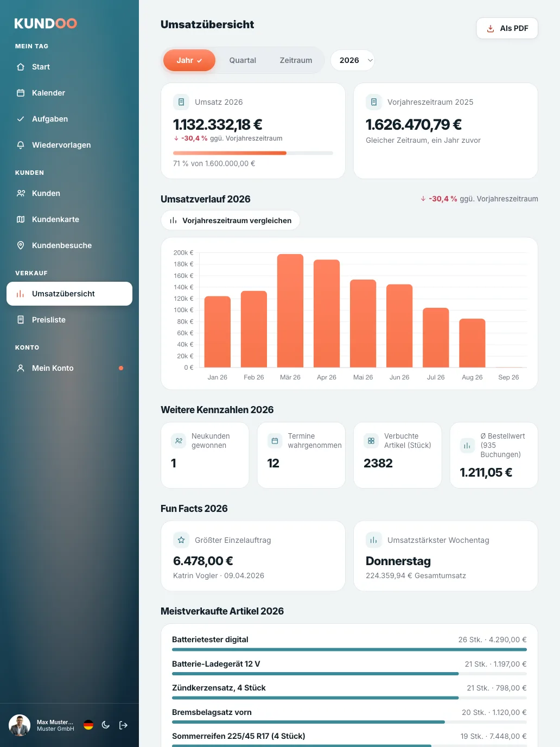Click the 2382 Verbuchte Artikel value
Image resolution: width=560 pixels, height=747 pixels.
[x=378, y=463]
